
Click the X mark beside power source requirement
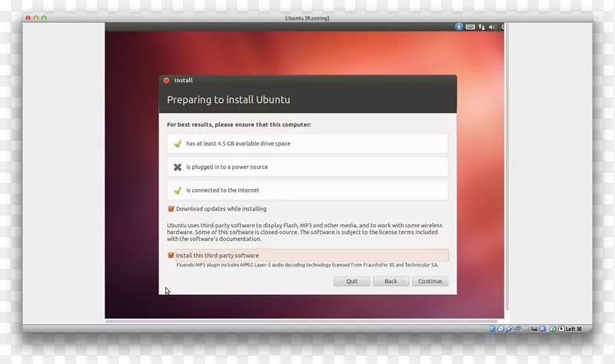tap(178, 167)
